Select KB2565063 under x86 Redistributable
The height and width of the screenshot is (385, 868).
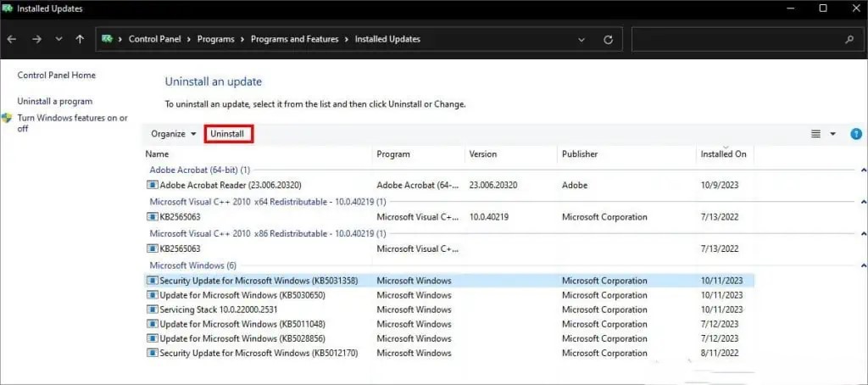pyautogui.click(x=449, y=248)
